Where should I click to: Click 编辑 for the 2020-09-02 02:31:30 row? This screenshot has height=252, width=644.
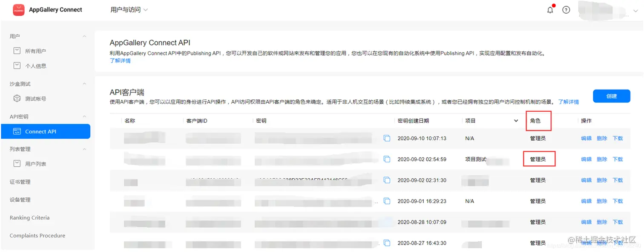click(586, 180)
